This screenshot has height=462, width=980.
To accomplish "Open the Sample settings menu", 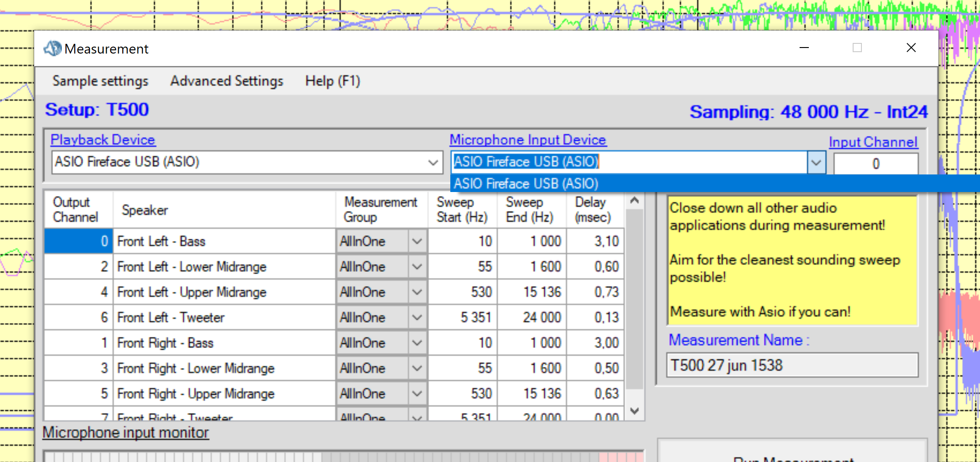I will pyautogui.click(x=100, y=81).
